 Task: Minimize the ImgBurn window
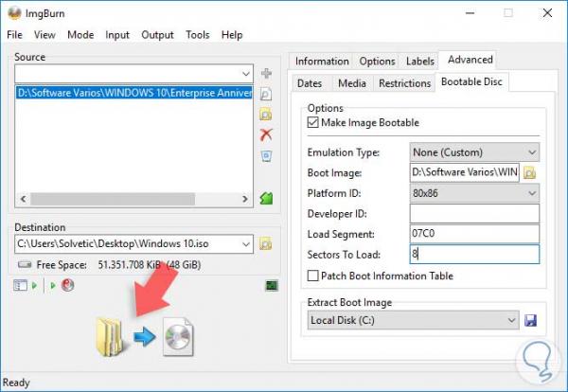(x=470, y=13)
